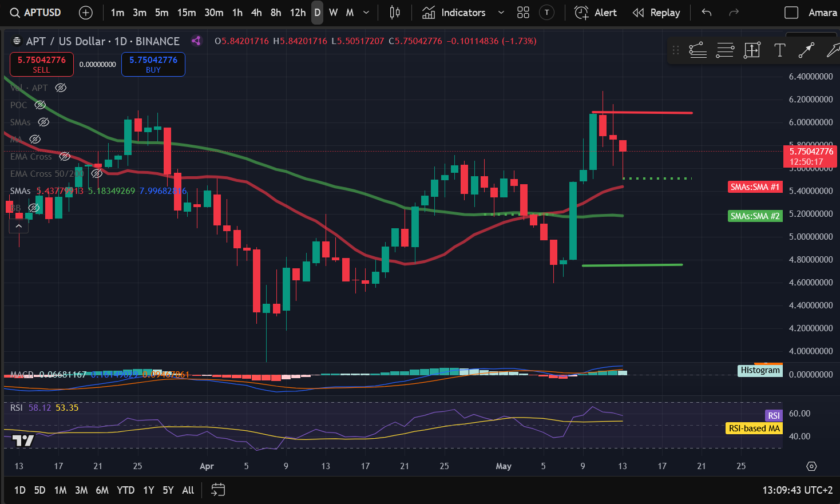Image resolution: width=840 pixels, height=504 pixels.
Task: Show the hidden POC indicator
Action: (x=40, y=105)
